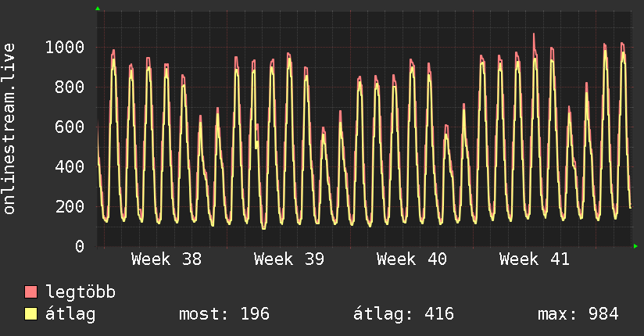Click the 1000 y-axis tick label

point(65,47)
